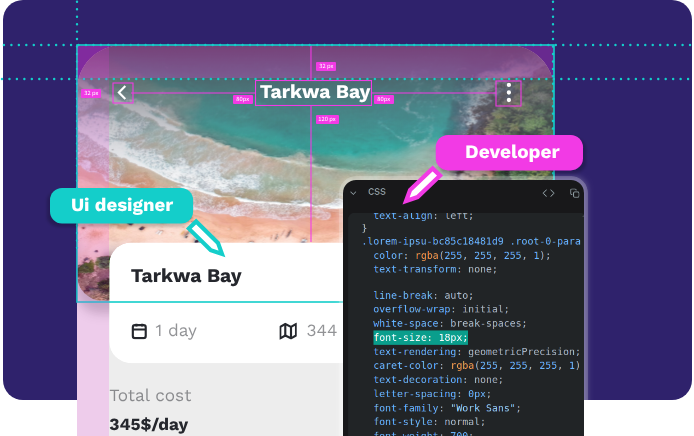Click the copy code icon in CSS panel
Screen dimensions: 694x436
tap(574, 193)
